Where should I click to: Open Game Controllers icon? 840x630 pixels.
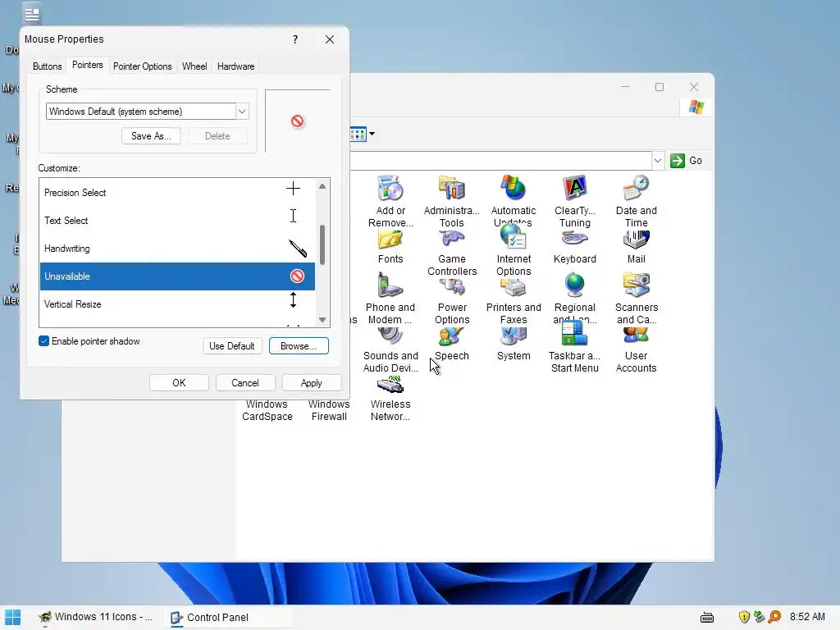[452, 240]
